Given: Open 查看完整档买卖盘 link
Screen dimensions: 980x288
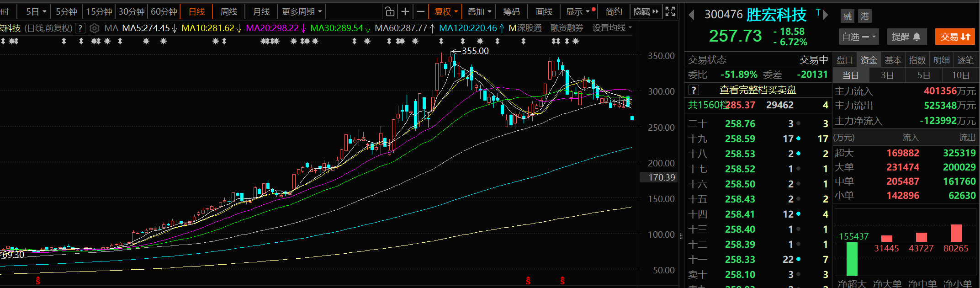Looking at the screenshot, I should 758,90.
